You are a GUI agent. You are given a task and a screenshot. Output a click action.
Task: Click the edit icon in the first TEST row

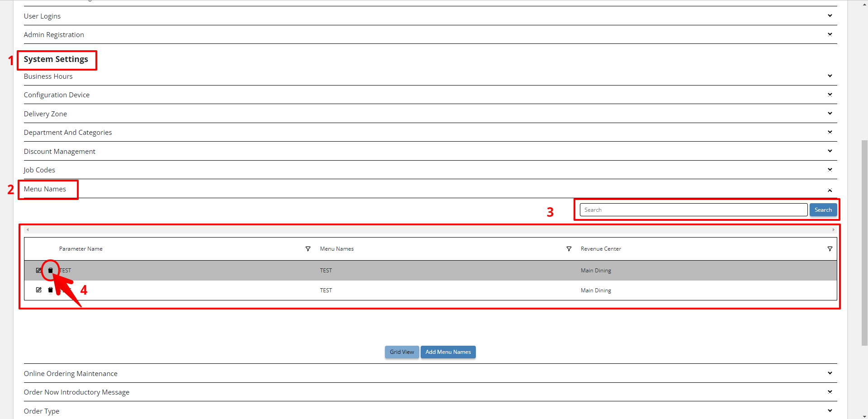click(x=38, y=270)
